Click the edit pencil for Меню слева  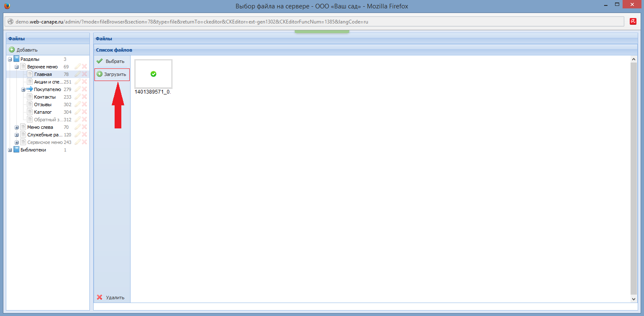pos(77,127)
